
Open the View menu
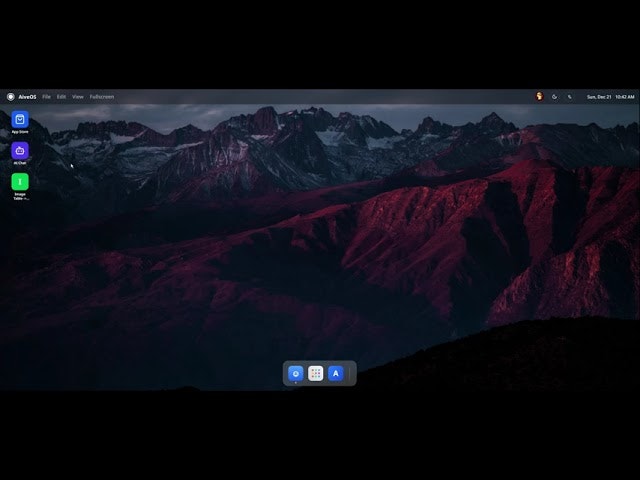78,97
